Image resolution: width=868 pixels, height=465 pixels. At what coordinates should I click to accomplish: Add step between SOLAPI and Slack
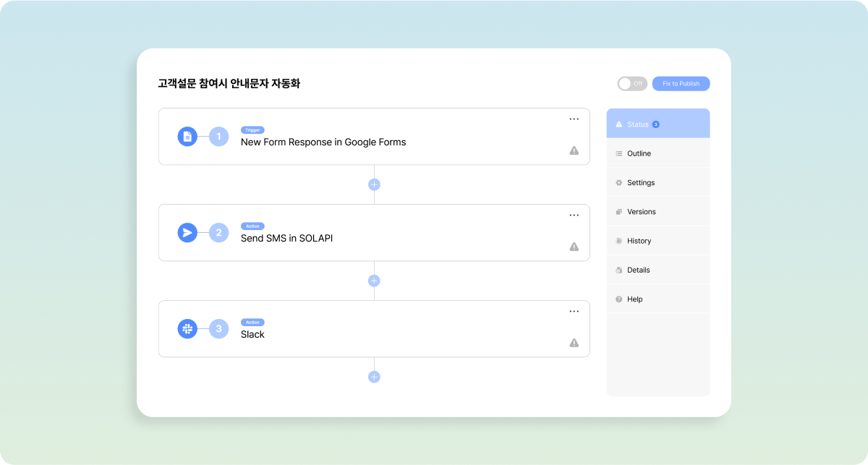pos(374,281)
